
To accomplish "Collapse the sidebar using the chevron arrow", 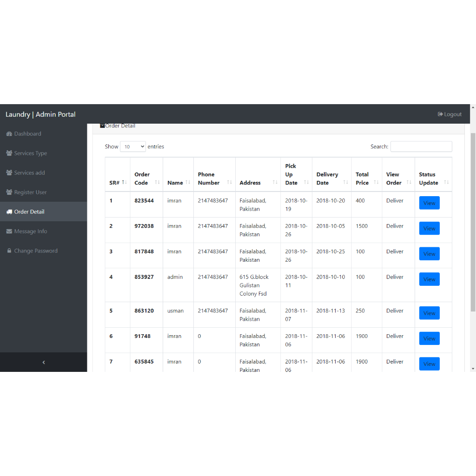I will click(x=43, y=362).
